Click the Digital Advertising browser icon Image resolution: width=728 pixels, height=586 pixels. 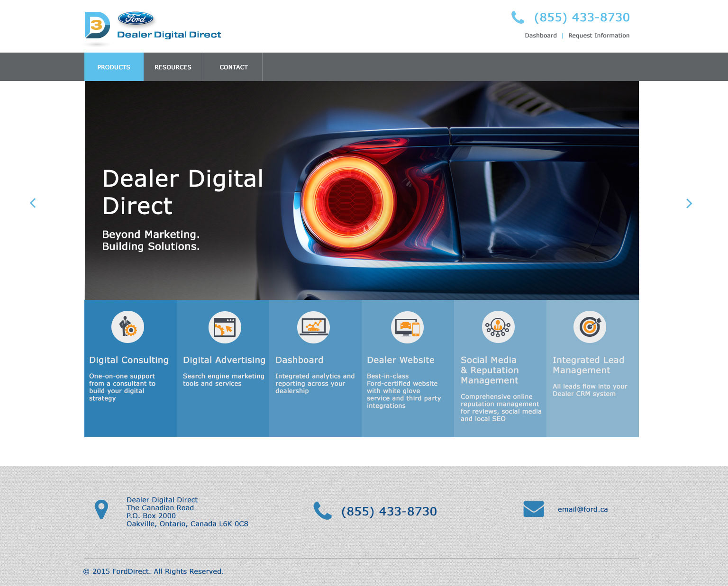point(225,327)
